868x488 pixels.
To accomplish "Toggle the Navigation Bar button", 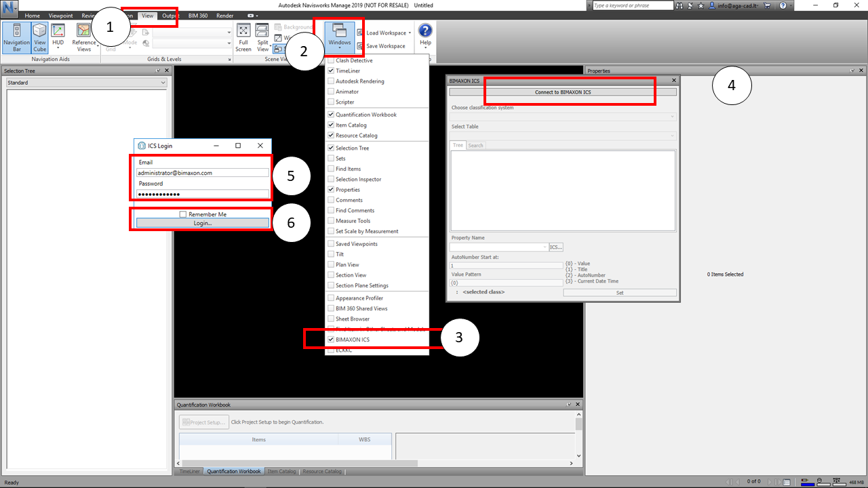I will 16,38.
